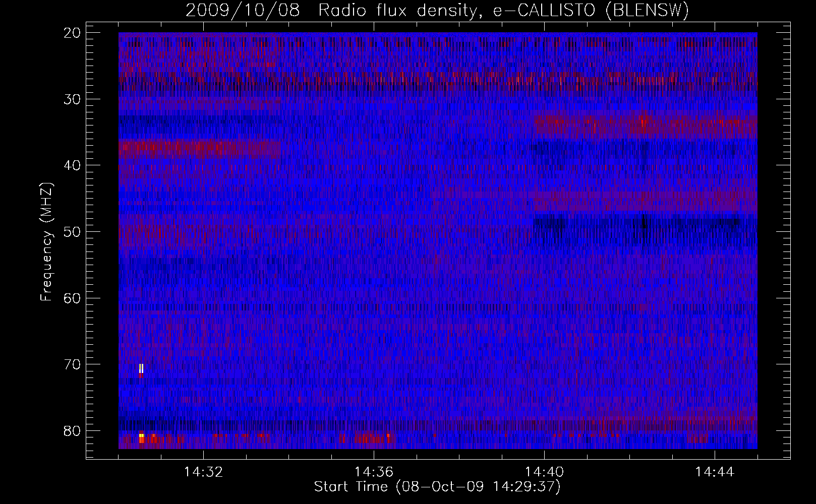The height and width of the screenshot is (504, 816).
Task: Click the 'e-CALLISTO (BLENSW)' title text
Action: [591, 11]
